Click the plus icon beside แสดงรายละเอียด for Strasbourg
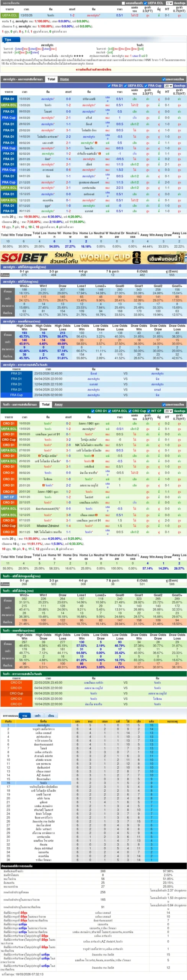Viewport: 187px width, 980px height. click(163, 79)
